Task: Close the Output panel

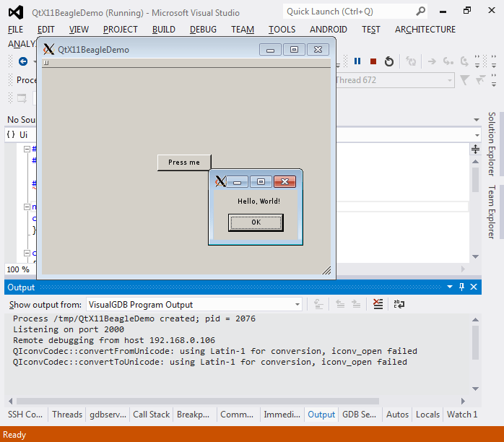Action: [474, 287]
